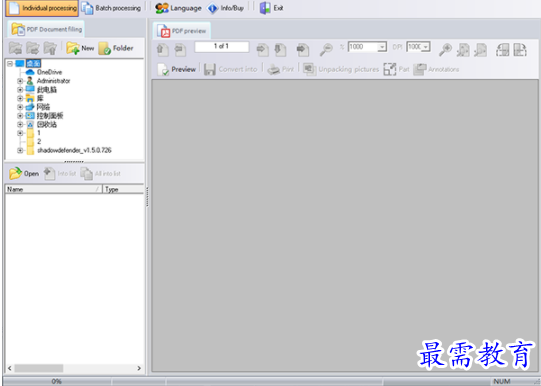This screenshot has width=541, height=386.
Task: Go to next page icon
Action: pyautogui.click(x=263, y=50)
